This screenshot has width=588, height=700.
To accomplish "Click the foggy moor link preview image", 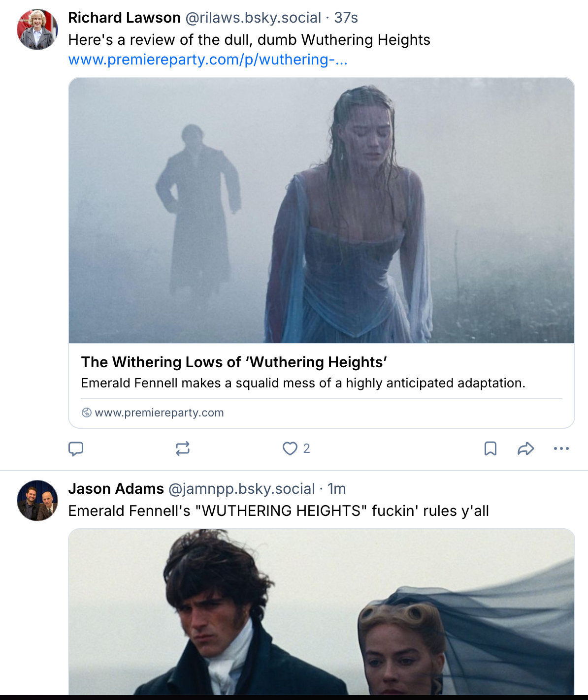I will pos(321,210).
